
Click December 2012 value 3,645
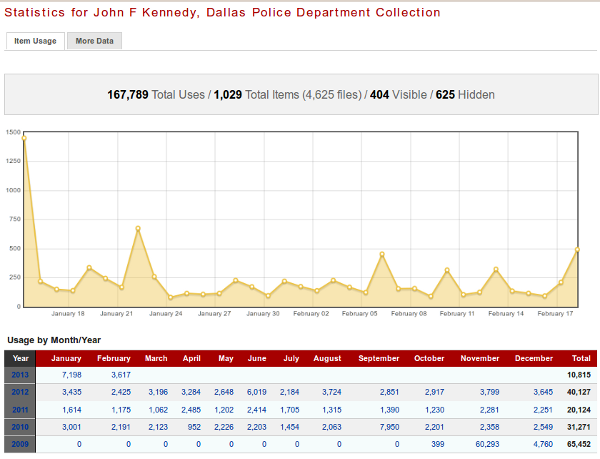(x=543, y=392)
